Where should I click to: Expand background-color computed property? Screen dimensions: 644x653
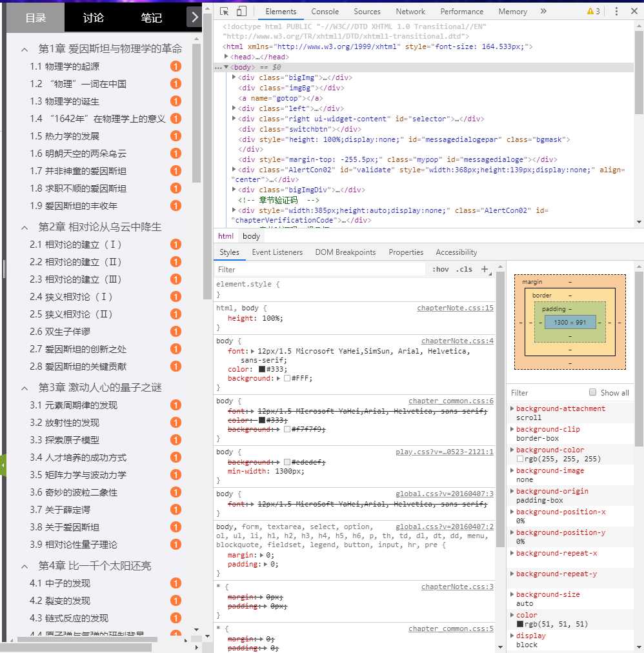point(512,449)
